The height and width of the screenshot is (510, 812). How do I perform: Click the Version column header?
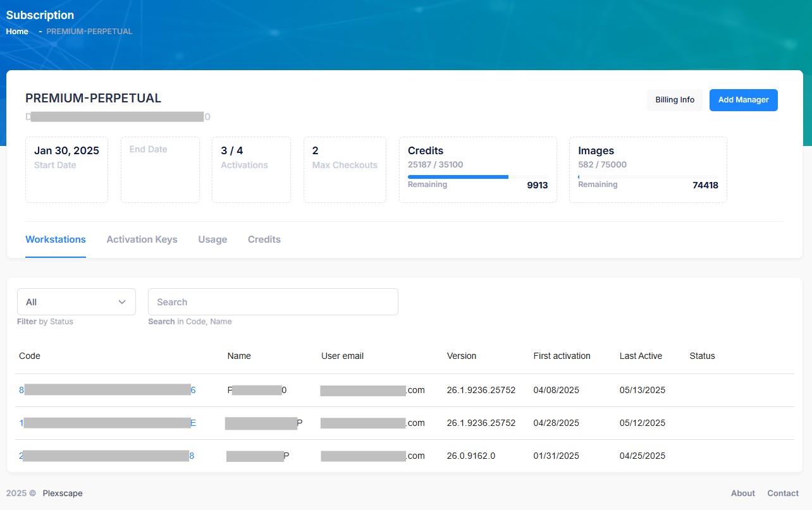(x=462, y=356)
